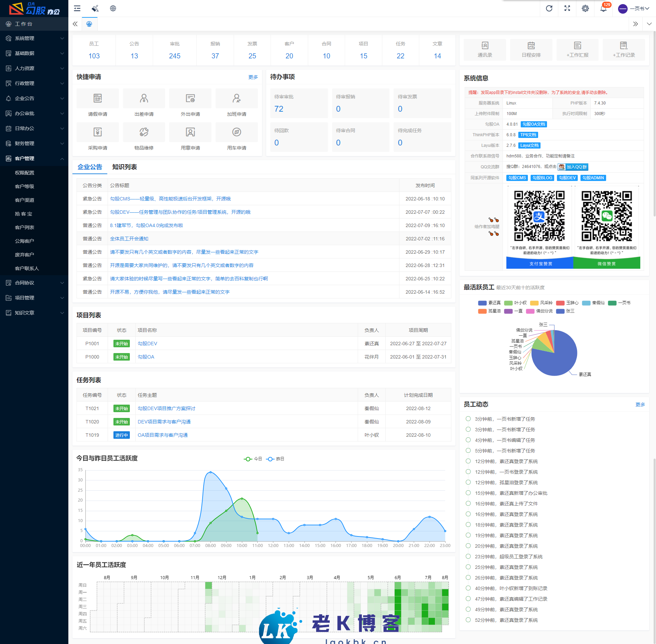Viewport: 656px width, 644px height.
Task: Click the clear cache broom icon
Action: point(95,8)
